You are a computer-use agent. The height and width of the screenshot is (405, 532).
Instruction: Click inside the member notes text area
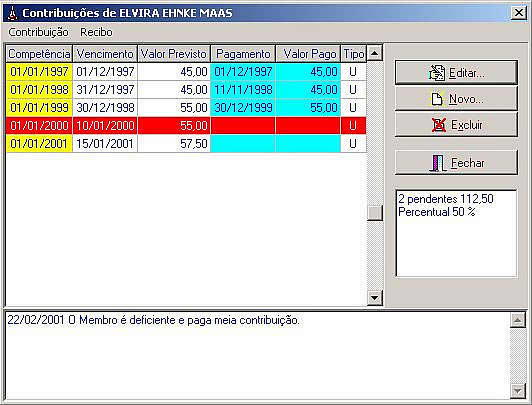pos(257,355)
